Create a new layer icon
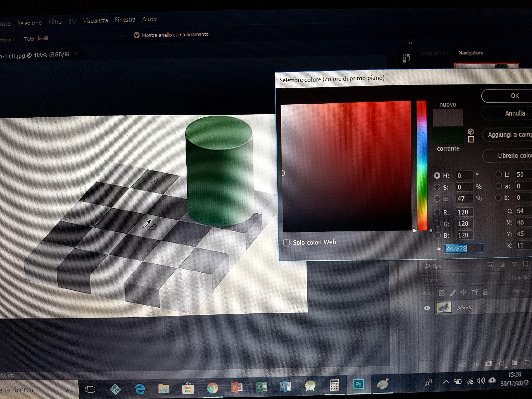532x399 pixels. click(527, 362)
